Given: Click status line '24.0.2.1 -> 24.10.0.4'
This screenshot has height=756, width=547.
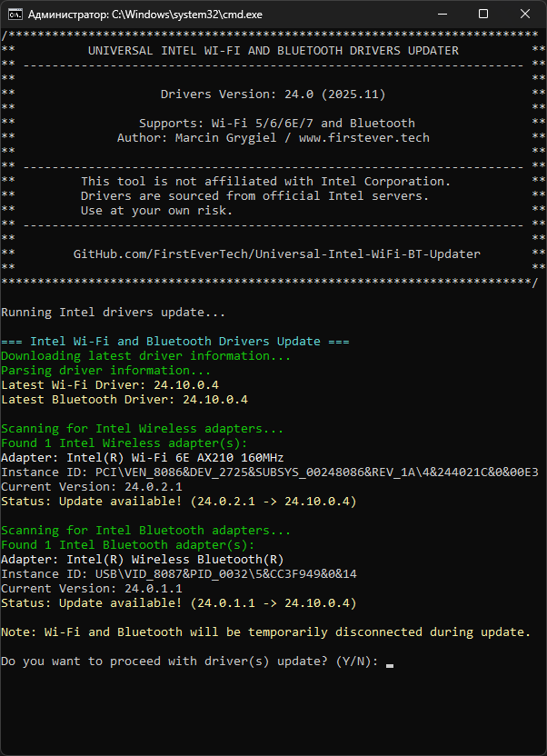Looking at the screenshot, I should coord(179,502).
